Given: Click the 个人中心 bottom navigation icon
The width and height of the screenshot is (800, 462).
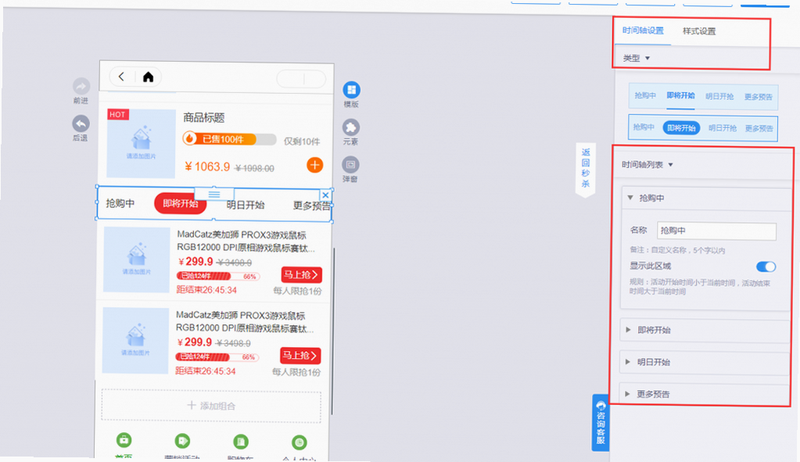Looking at the screenshot, I should (299, 443).
